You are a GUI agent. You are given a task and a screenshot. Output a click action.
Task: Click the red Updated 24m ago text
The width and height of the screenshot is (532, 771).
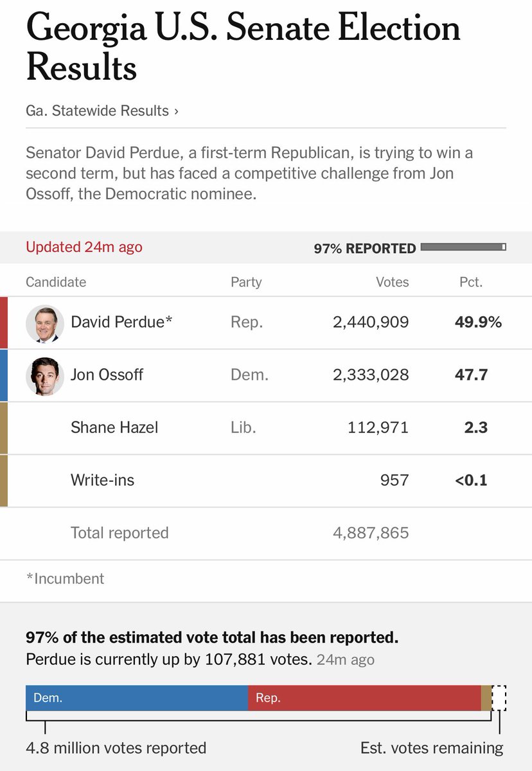84,247
